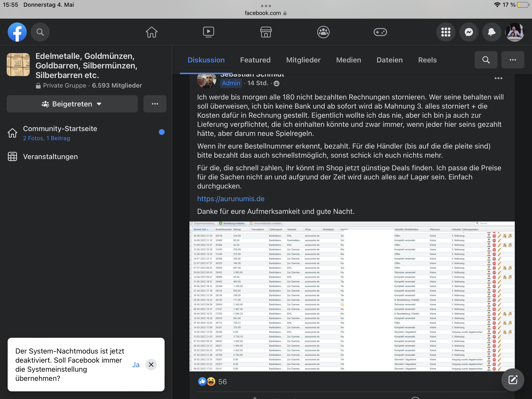Viewport: 532px width, 399px height.
Task: Switch to the Mitglieder tab
Action: [x=303, y=60]
